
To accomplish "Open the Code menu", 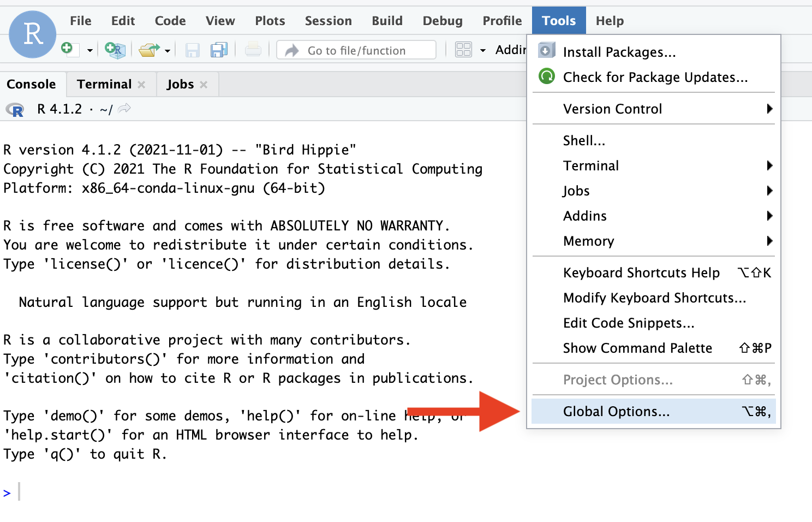I will pos(170,21).
